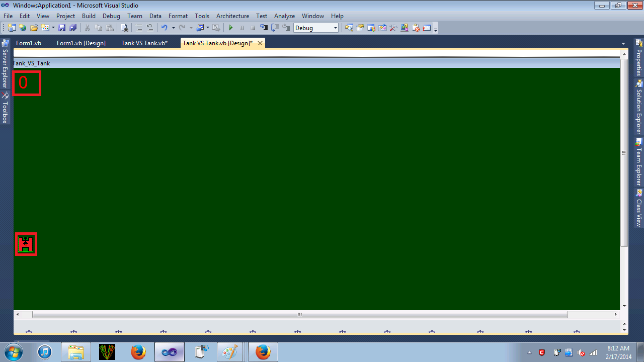Select the tank picture box on form
This screenshot has width=644, height=362.
26,244
